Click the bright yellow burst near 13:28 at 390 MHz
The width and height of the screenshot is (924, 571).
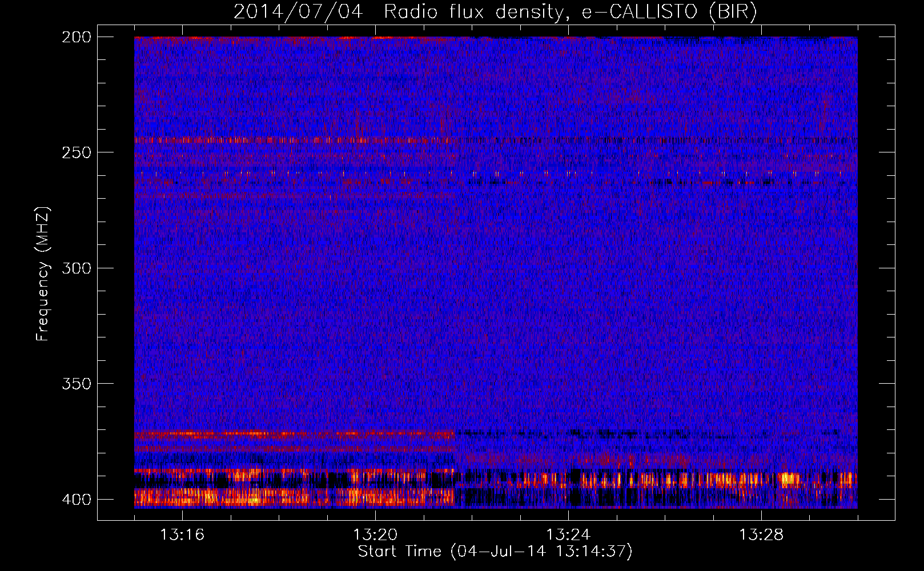pyautogui.click(x=790, y=479)
